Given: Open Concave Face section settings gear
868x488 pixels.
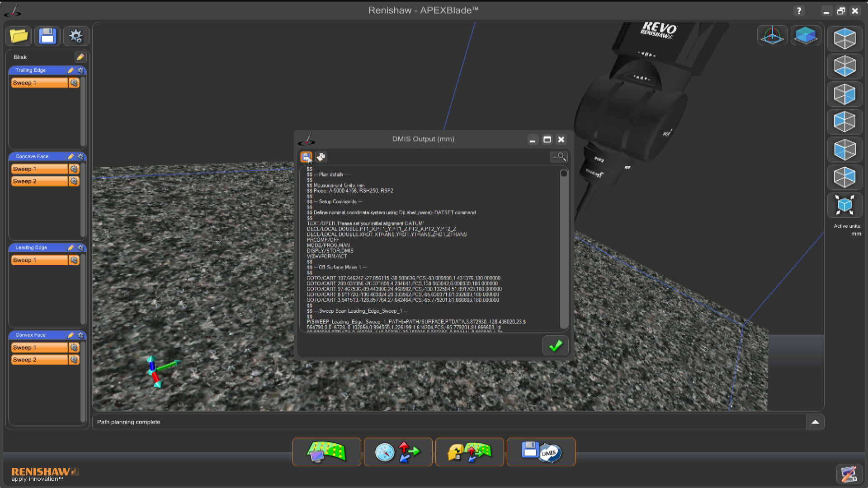Looking at the screenshot, I should pyautogui.click(x=80, y=157).
